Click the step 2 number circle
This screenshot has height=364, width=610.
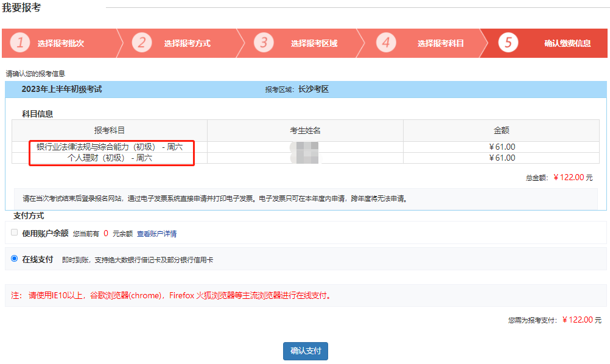point(141,43)
